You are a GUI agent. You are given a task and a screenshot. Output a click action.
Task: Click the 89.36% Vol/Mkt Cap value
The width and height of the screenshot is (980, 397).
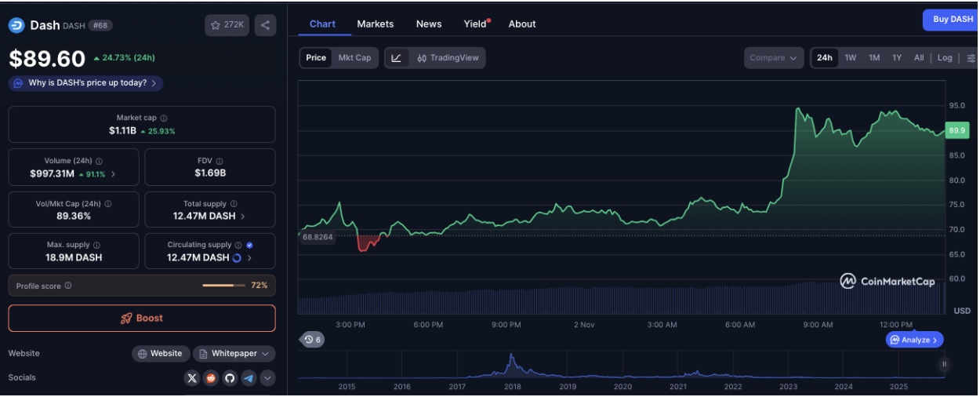pos(74,216)
